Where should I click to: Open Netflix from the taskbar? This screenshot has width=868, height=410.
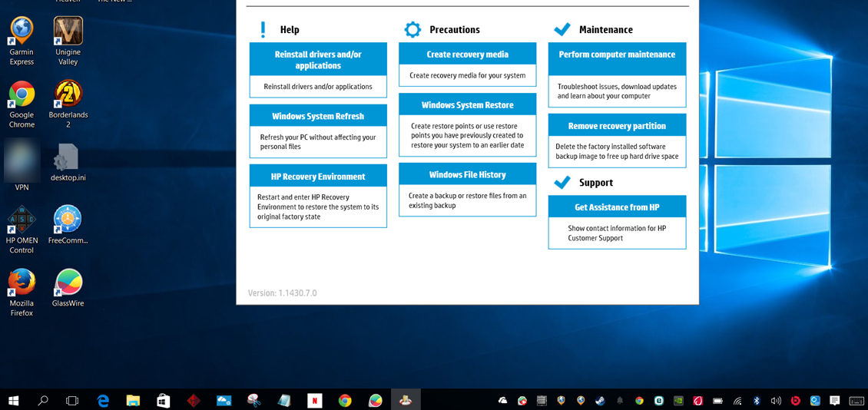pyautogui.click(x=314, y=400)
